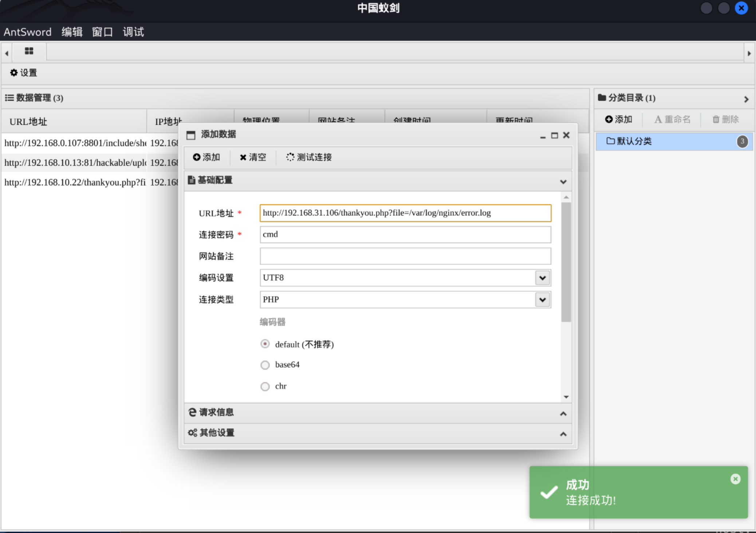Click the 测试连接 test connection button
Viewport: 756px width, 533px height.
click(x=309, y=157)
